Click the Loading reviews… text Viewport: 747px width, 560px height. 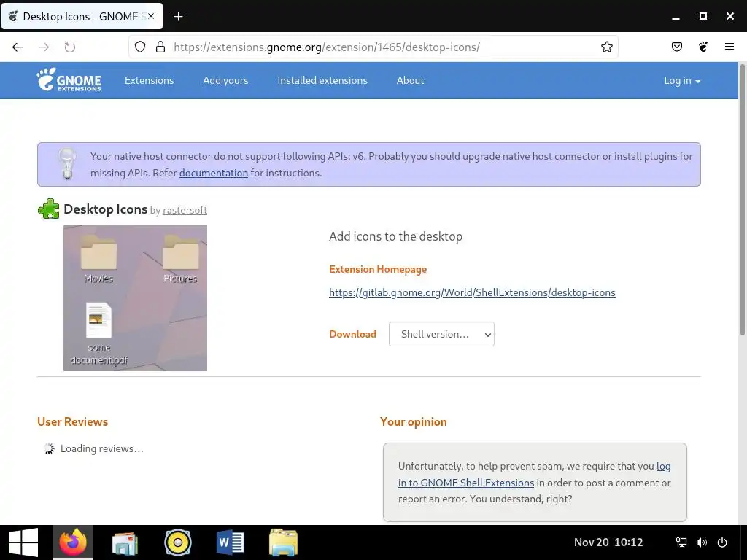click(102, 448)
